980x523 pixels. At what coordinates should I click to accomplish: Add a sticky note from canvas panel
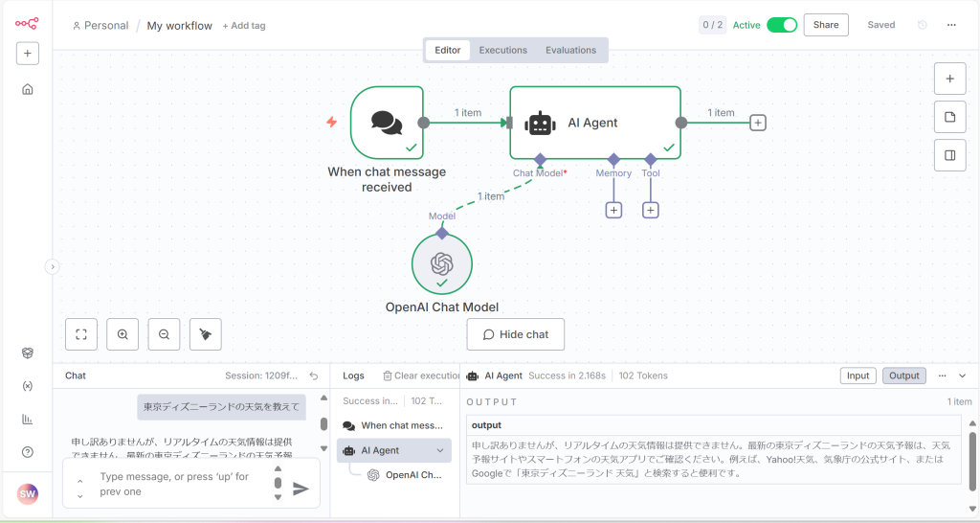pyautogui.click(x=949, y=117)
